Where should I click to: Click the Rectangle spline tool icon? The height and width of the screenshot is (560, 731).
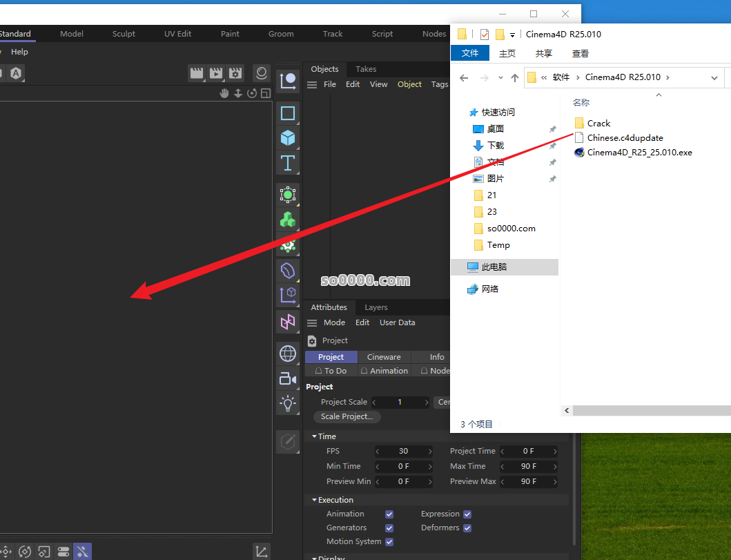pos(288,113)
